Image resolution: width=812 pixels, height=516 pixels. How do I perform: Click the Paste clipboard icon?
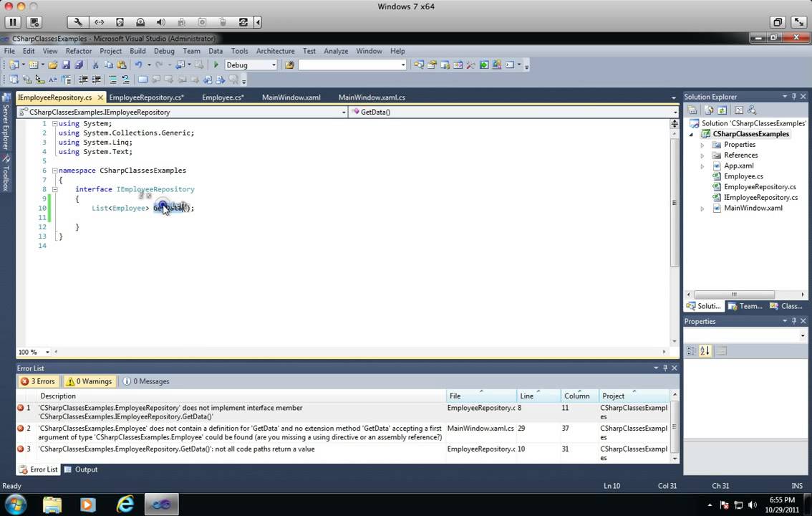(x=121, y=64)
